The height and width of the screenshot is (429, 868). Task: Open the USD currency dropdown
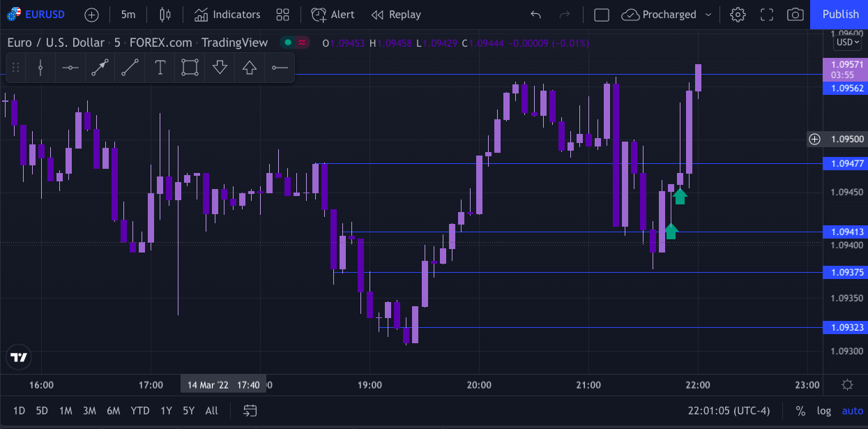click(x=848, y=43)
